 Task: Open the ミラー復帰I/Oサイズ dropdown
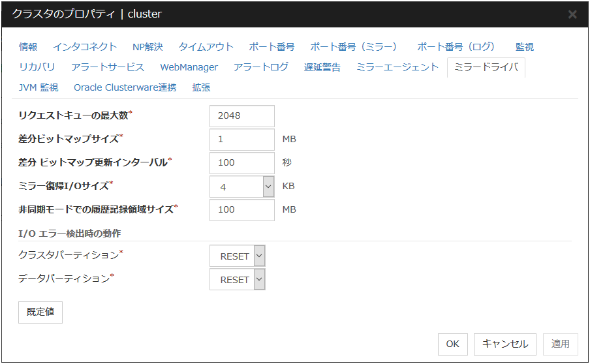[268, 187]
